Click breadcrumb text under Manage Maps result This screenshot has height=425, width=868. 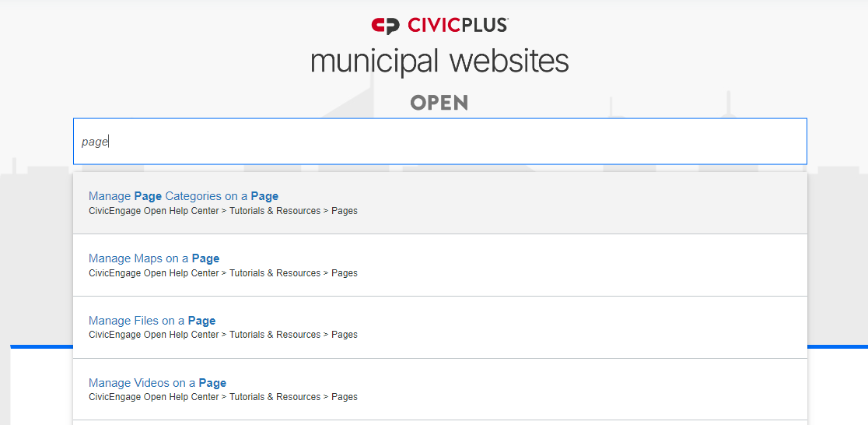pos(223,273)
